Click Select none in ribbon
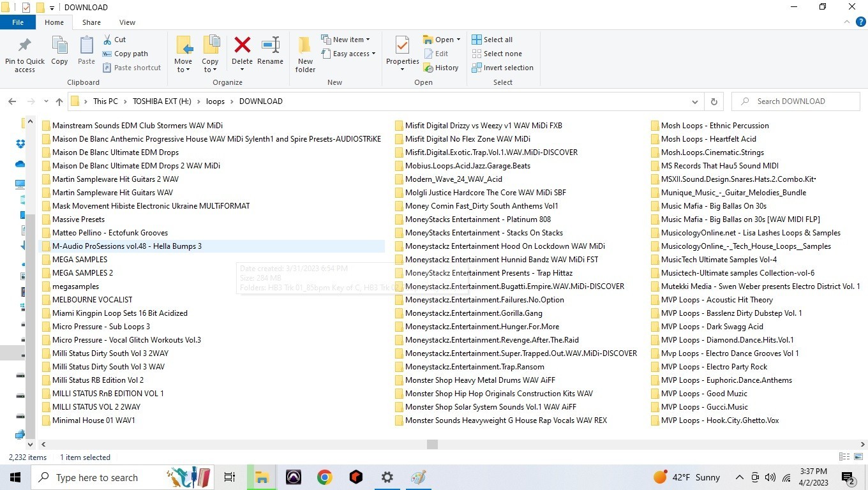 click(497, 54)
